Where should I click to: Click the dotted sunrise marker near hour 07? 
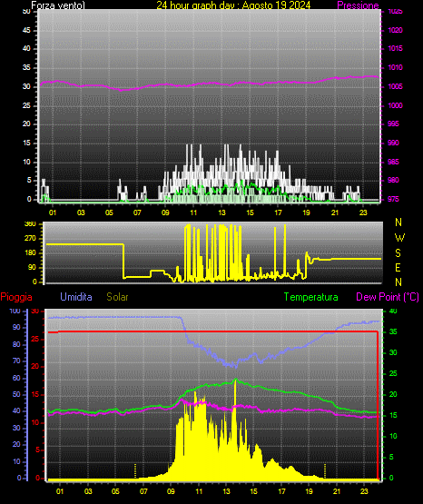click(x=135, y=471)
